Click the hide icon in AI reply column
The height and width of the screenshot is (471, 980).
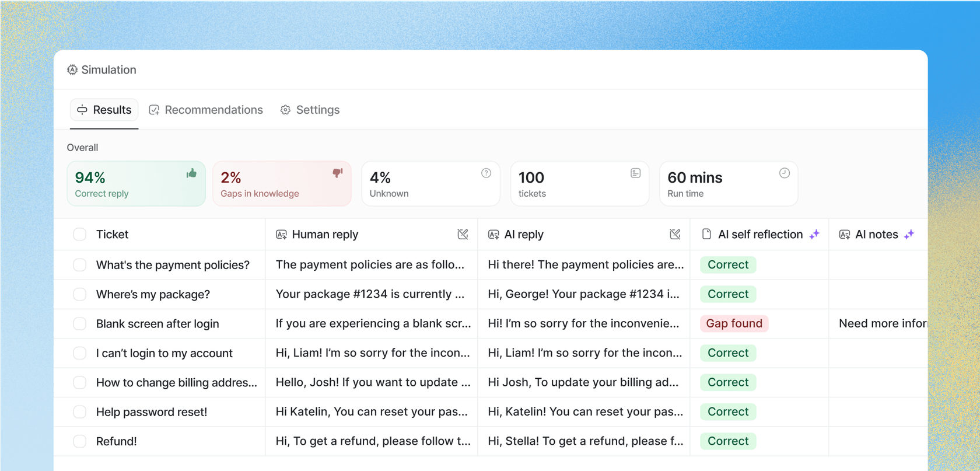click(x=675, y=235)
